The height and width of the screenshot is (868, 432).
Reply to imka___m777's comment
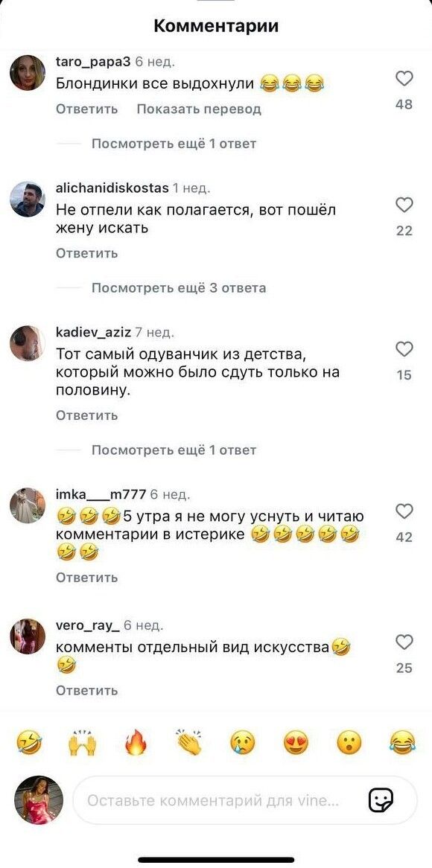click(x=87, y=578)
